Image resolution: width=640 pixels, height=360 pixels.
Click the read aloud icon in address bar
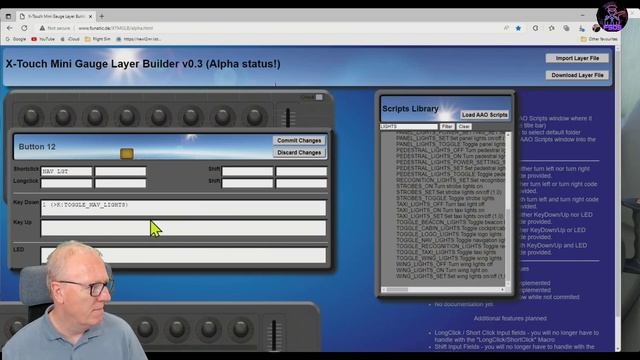506,28
